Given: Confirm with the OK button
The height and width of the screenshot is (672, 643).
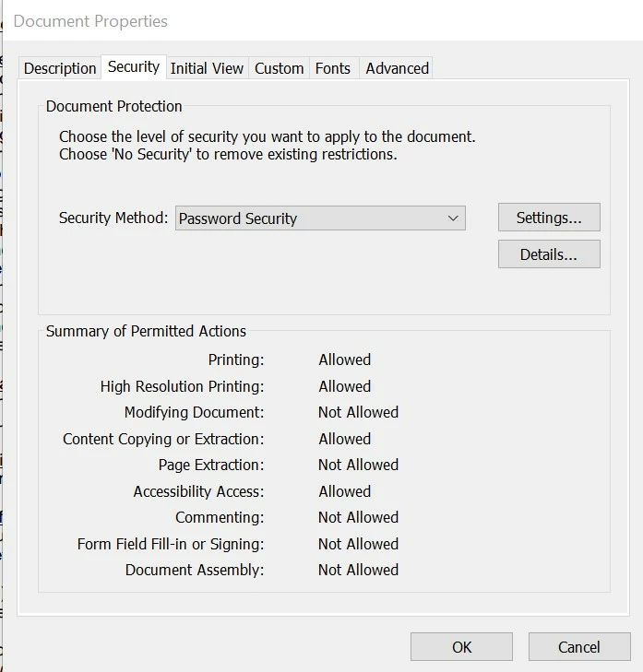Looking at the screenshot, I should click(461, 647).
